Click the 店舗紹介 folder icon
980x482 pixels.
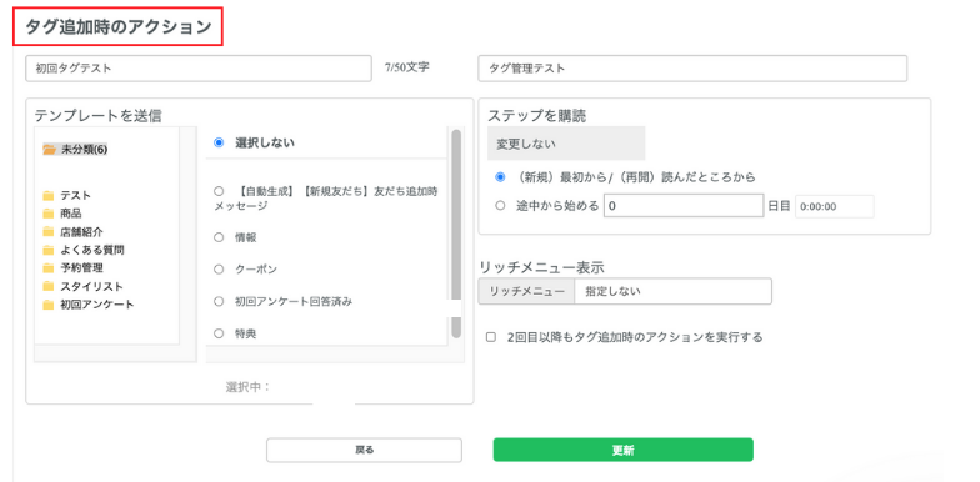pos(48,232)
